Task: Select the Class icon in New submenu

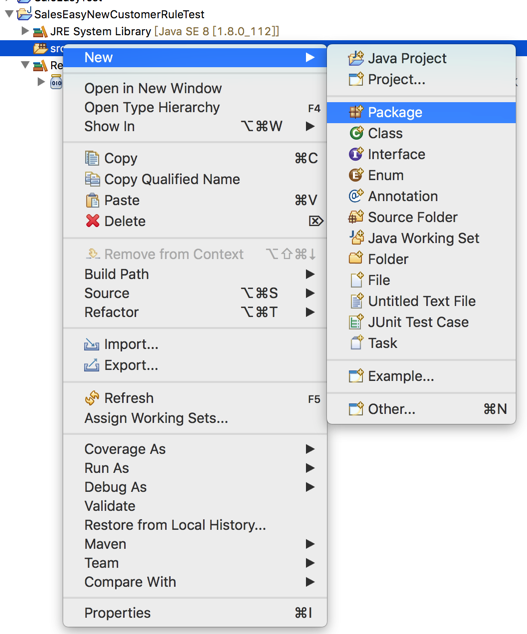Action: point(356,133)
